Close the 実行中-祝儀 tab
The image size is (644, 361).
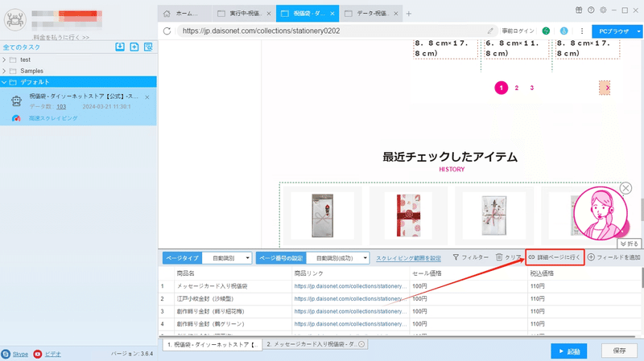[269, 14]
